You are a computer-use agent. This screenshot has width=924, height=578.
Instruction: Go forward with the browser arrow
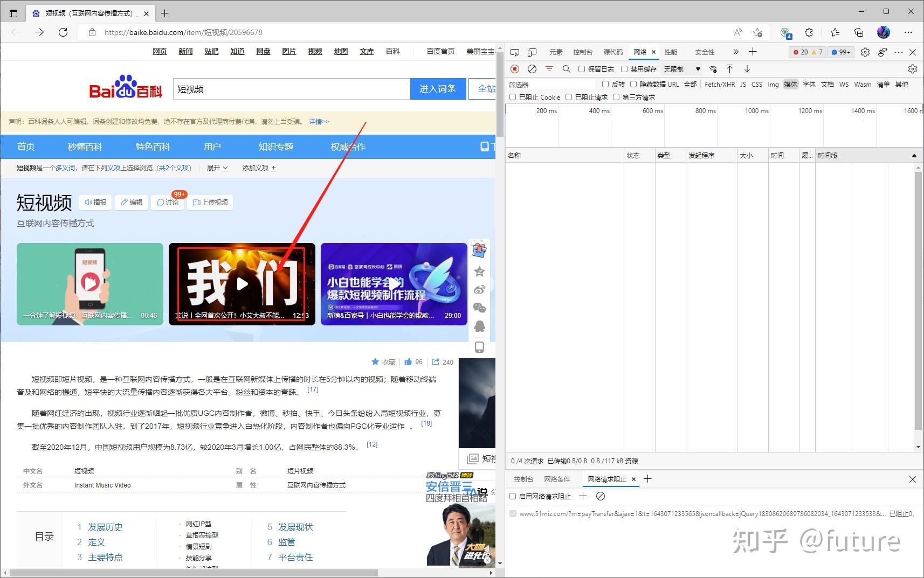39,32
